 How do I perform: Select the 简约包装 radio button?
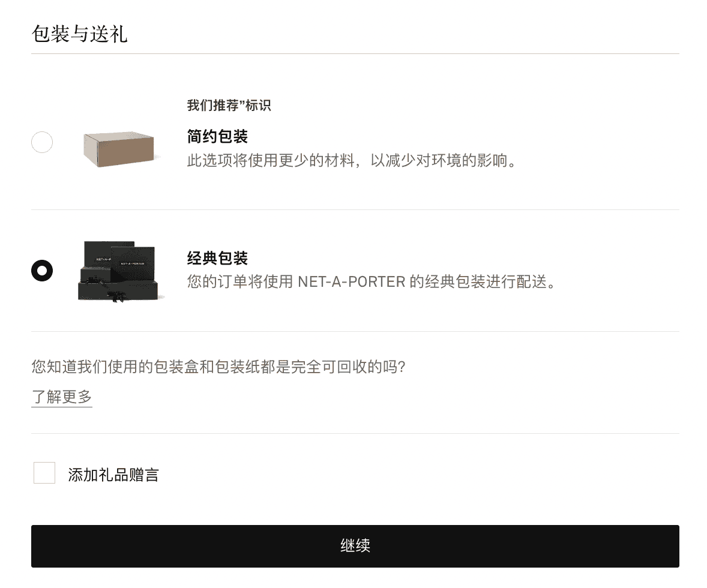pos(42,142)
